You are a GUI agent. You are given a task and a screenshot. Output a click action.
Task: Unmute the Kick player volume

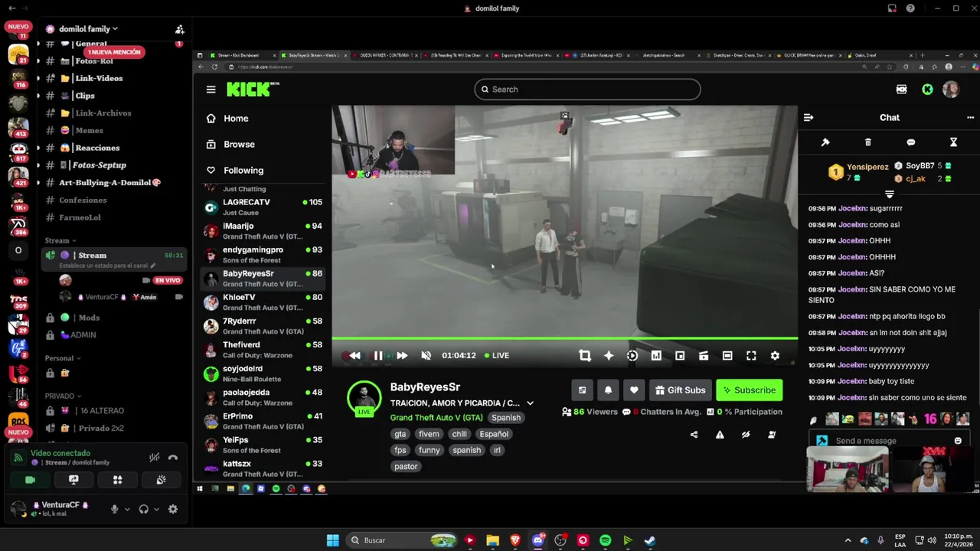pyautogui.click(x=426, y=356)
